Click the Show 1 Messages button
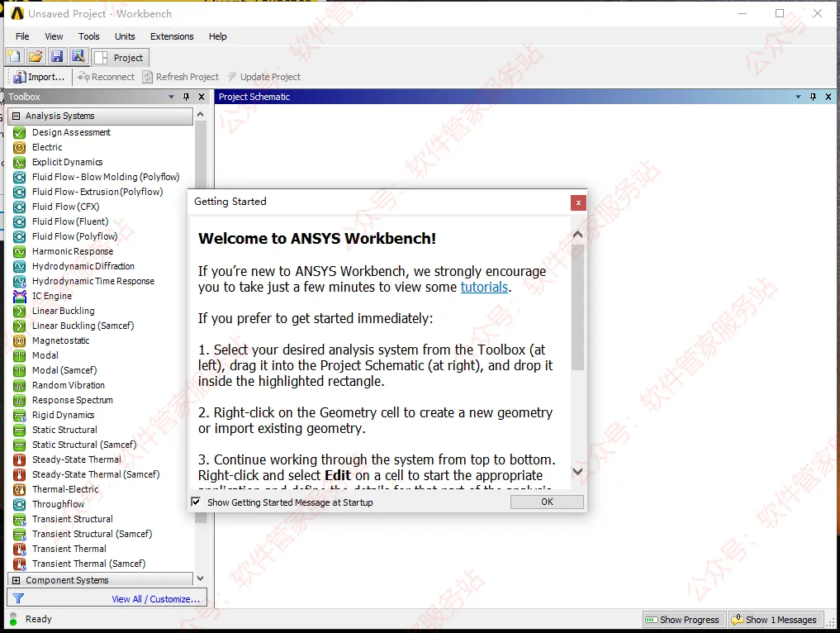Viewport: 840px width, 633px height. [776, 620]
